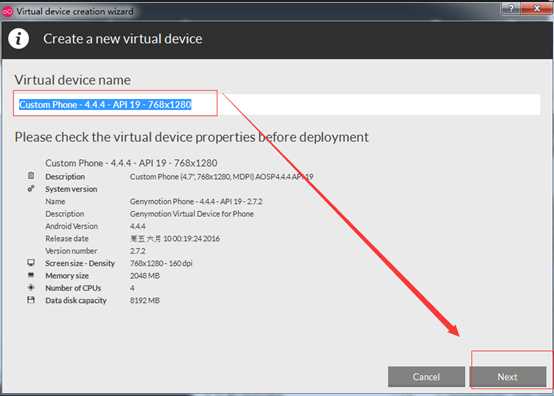
Task: Click the Version number value 2.7.2
Action: (138, 251)
